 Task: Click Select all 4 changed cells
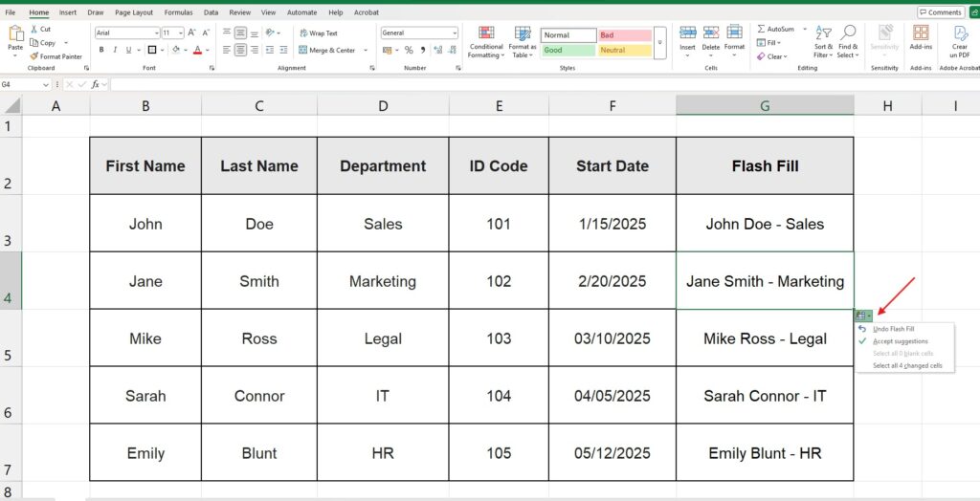pos(906,365)
